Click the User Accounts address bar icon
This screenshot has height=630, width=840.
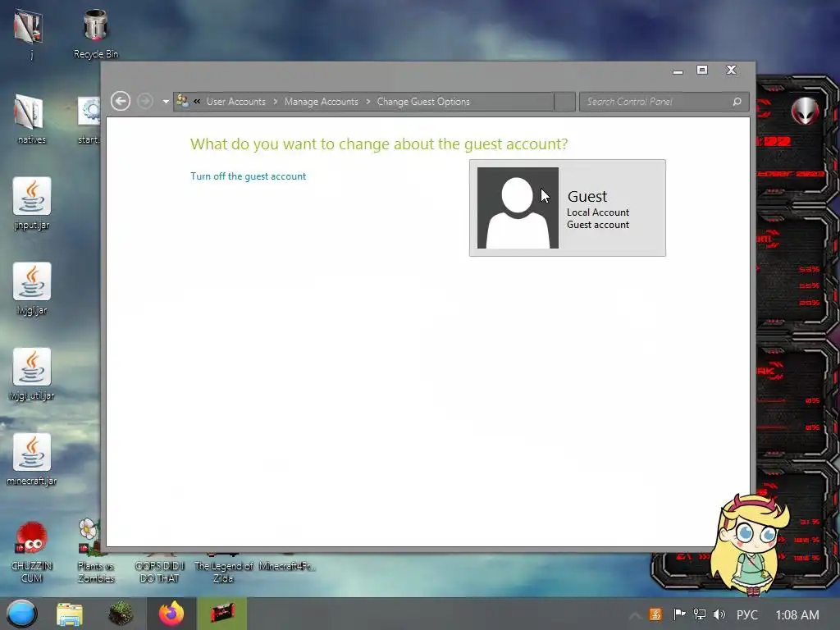pos(182,101)
